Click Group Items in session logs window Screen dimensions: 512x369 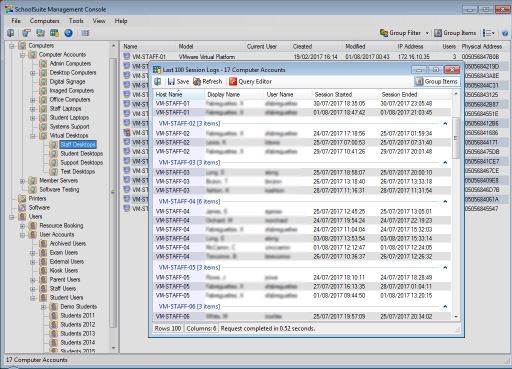pyautogui.click(x=436, y=82)
